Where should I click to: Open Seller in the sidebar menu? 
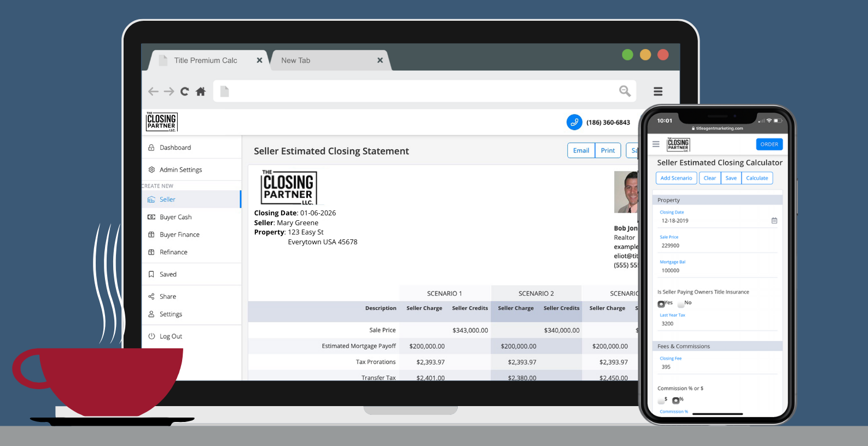click(x=167, y=199)
